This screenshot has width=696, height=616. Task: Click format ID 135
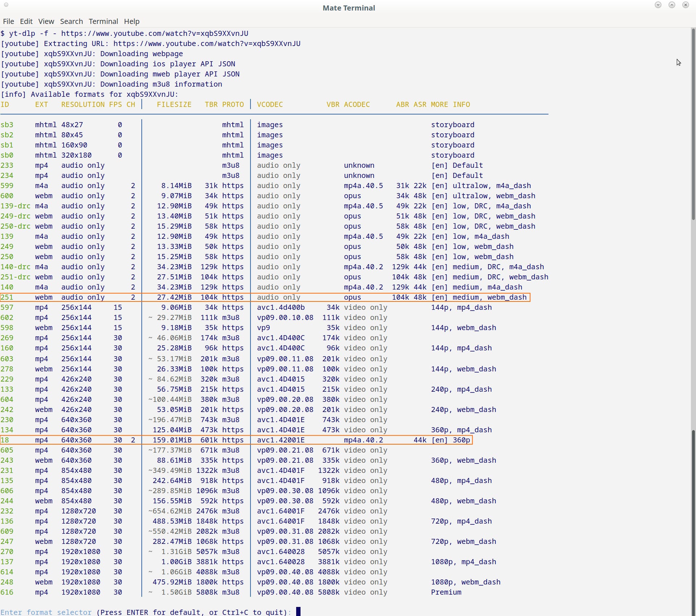click(7, 480)
